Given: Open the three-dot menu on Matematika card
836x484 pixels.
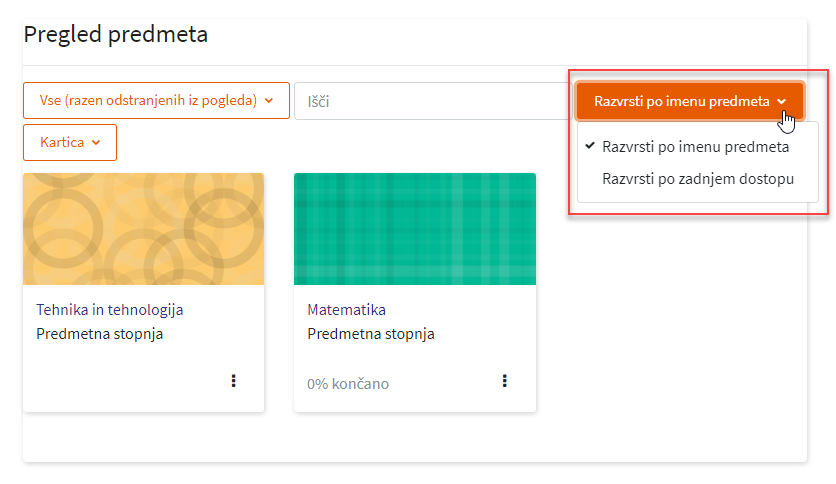Looking at the screenshot, I should point(504,381).
